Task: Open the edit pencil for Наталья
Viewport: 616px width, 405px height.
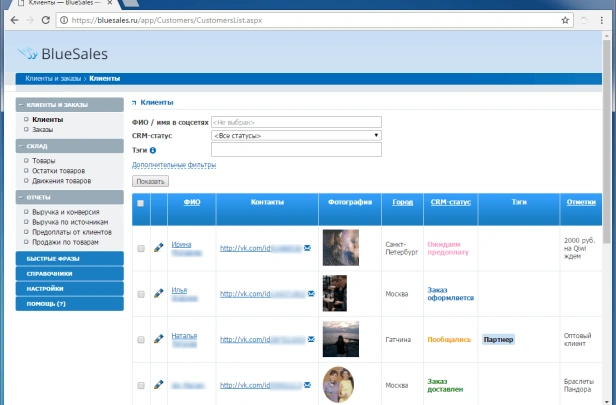Action: 158,340
